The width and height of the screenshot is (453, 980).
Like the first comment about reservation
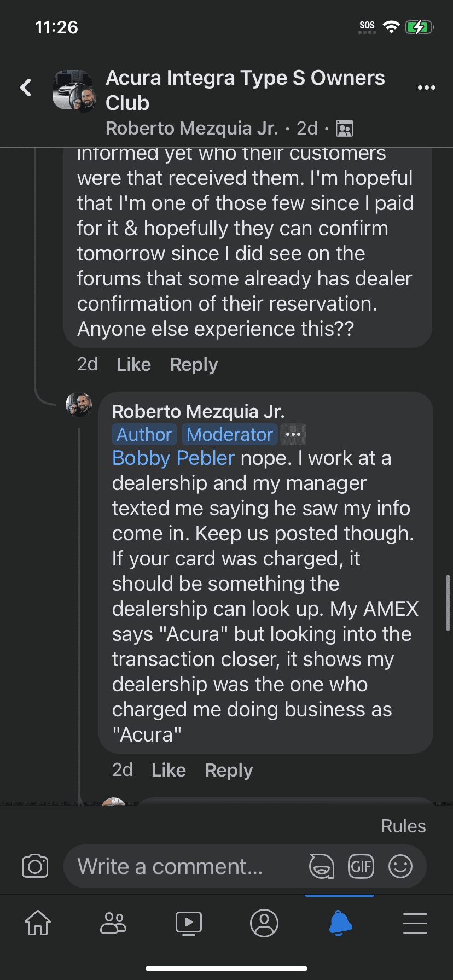(133, 364)
